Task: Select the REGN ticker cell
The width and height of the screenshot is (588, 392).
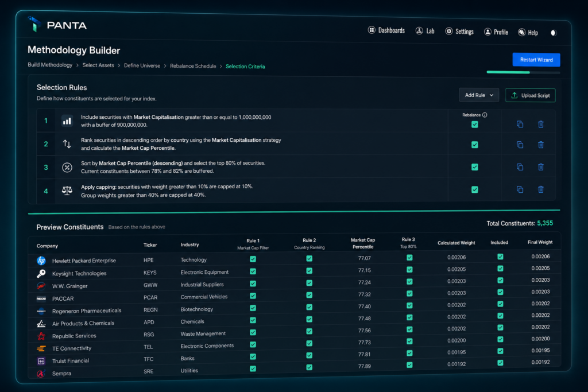Action: pos(150,310)
